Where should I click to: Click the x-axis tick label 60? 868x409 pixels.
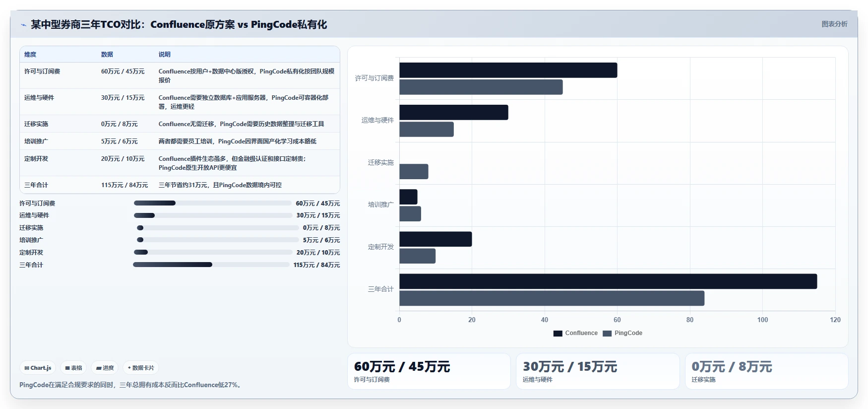point(617,320)
